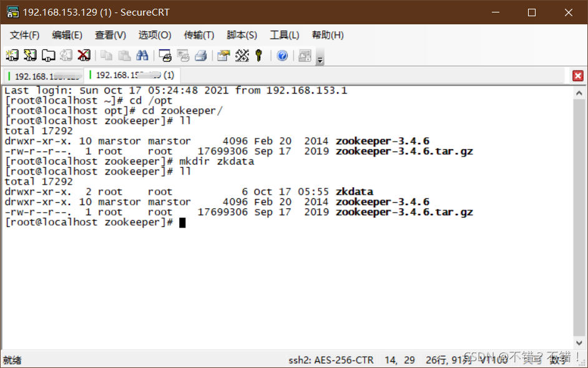The height and width of the screenshot is (368, 588).
Task: Open Session Options from the toolbar
Action: pyautogui.click(x=223, y=56)
